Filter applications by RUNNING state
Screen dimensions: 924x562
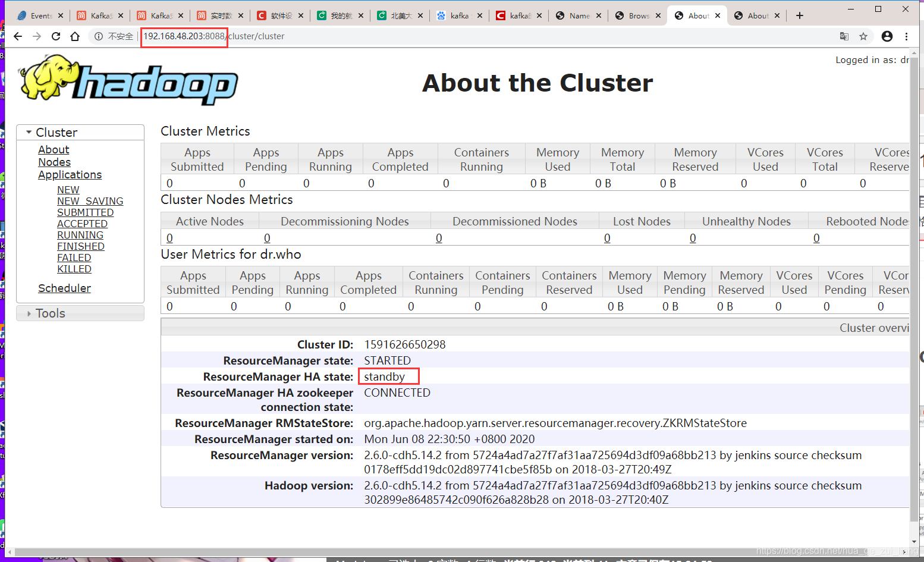(80, 235)
